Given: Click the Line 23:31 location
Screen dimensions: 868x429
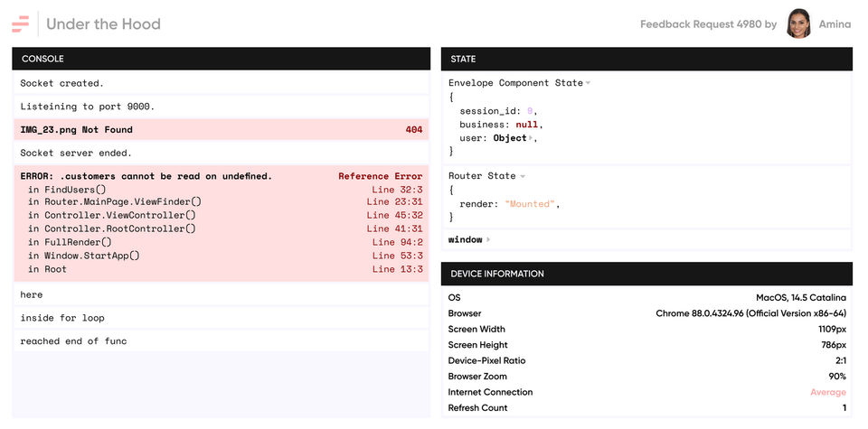Looking at the screenshot, I should point(394,201).
